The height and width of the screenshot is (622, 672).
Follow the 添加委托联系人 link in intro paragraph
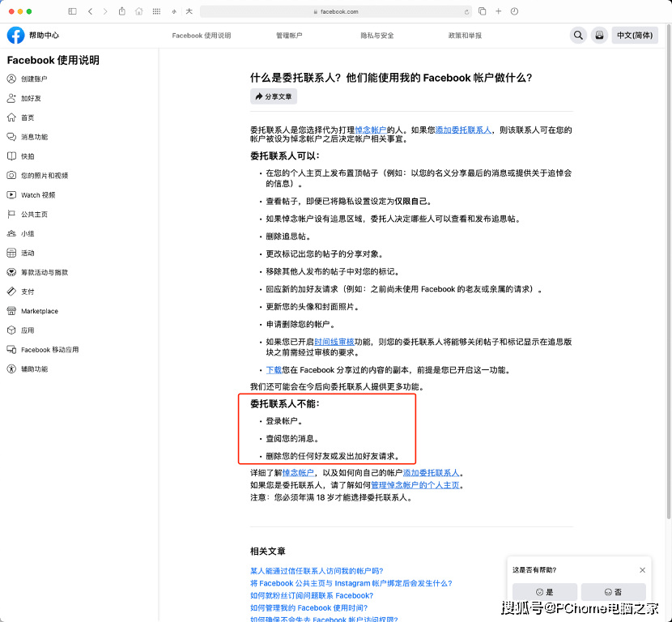coord(463,130)
